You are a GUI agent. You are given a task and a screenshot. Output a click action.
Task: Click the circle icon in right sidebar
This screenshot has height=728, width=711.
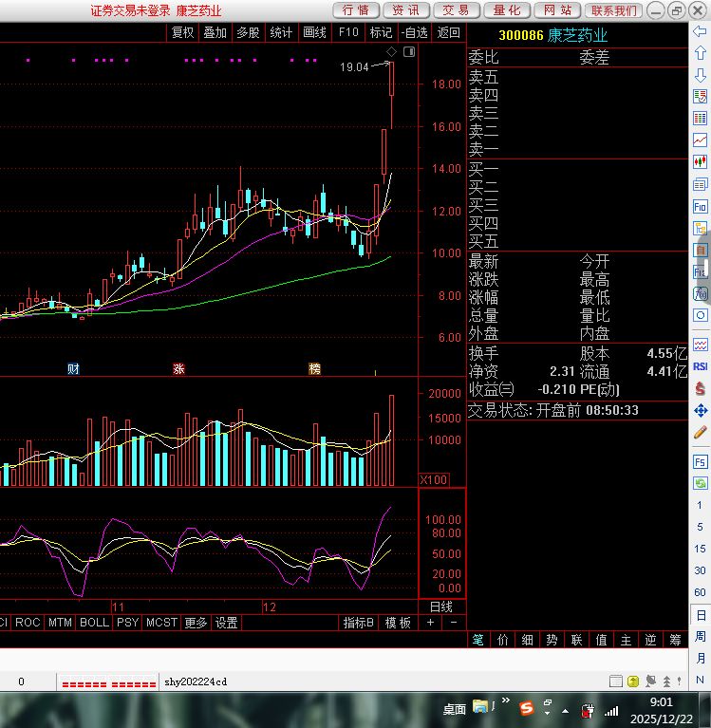tap(700, 315)
